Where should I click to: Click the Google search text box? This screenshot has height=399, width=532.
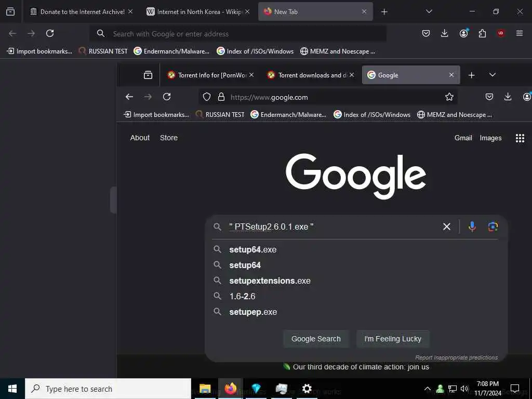(332, 227)
